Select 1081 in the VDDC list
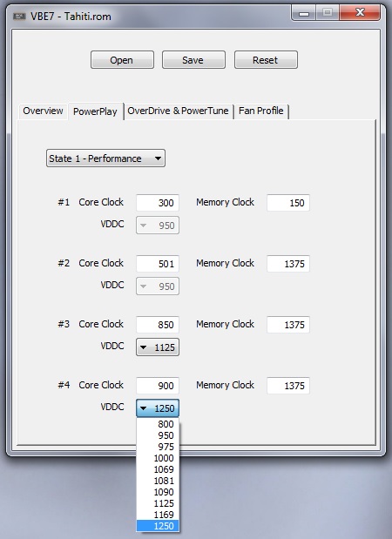 (x=158, y=481)
